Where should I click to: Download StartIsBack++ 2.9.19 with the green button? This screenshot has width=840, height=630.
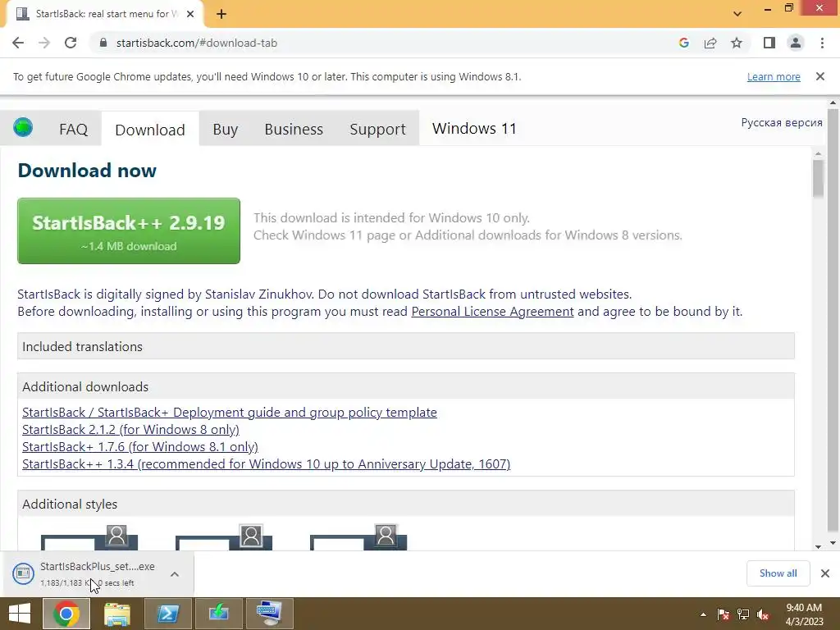(129, 231)
